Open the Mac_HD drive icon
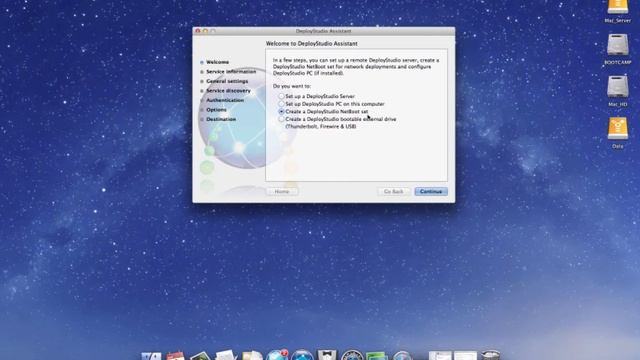 618,87
